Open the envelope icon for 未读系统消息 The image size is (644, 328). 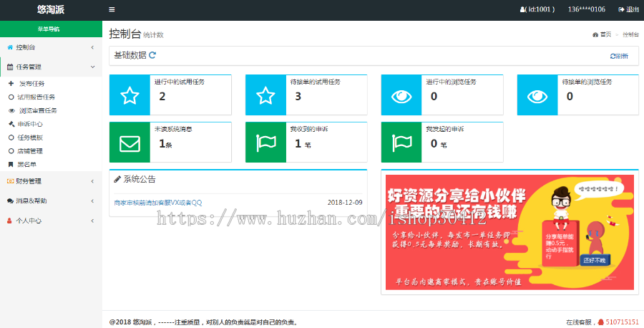pyautogui.click(x=130, y=143)
